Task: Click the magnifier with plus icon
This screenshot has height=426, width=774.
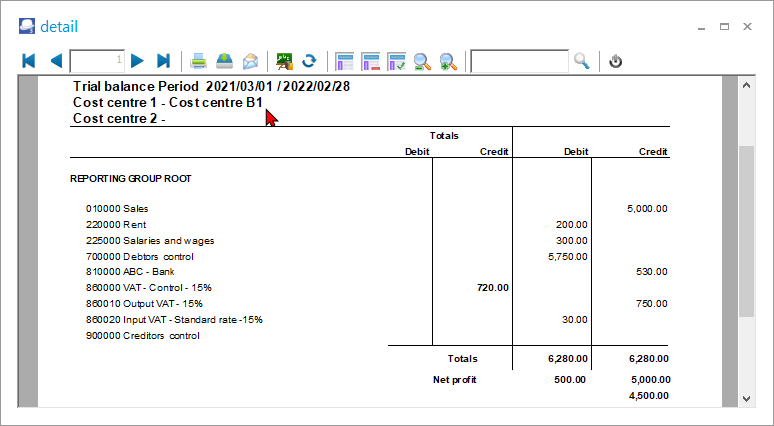Action: click(x=449, y=61)
